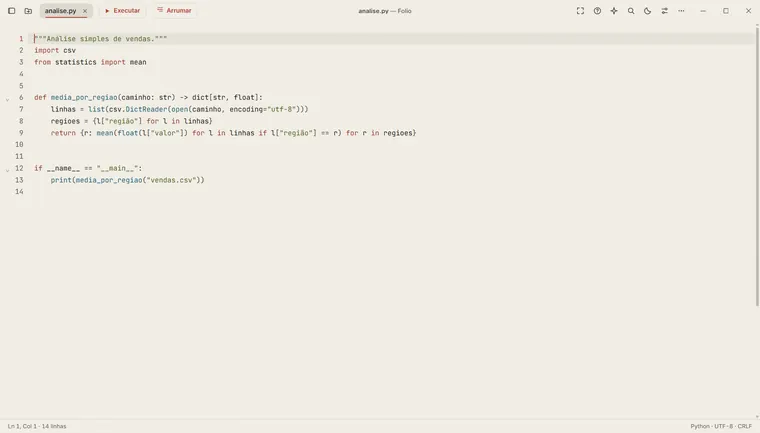Open folder icon next to sidebar toggle
Screen dimensions: 760x433
[28, 11]
